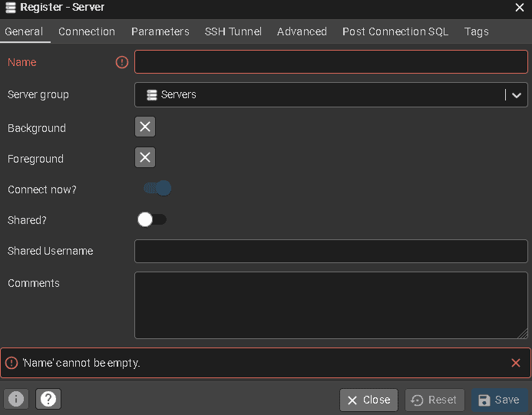The width and height of the screenshot is (532, 415).
Task: Disable the Connect now? switch
Action: pyautogui.click(x=157, y=189)
